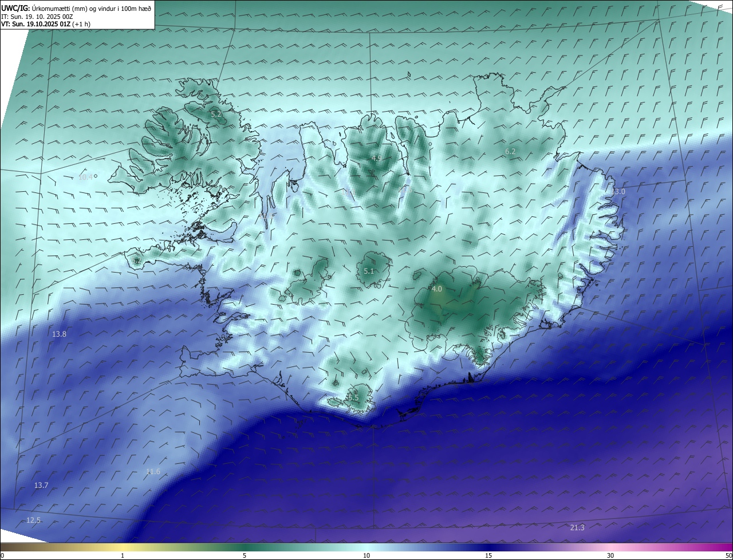The height and width of the screenshot is (560, 733).
Task: Click the 13.7 value label
Action: 41,485
